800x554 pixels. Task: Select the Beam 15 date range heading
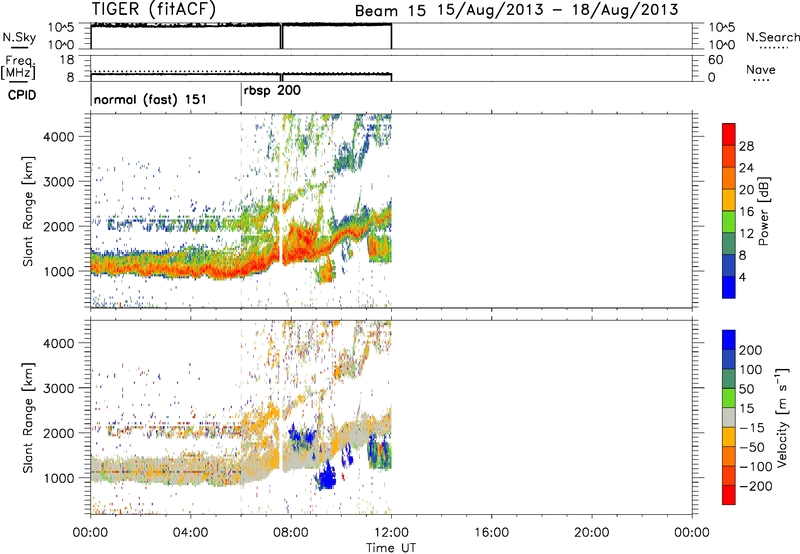coord(516,10)
